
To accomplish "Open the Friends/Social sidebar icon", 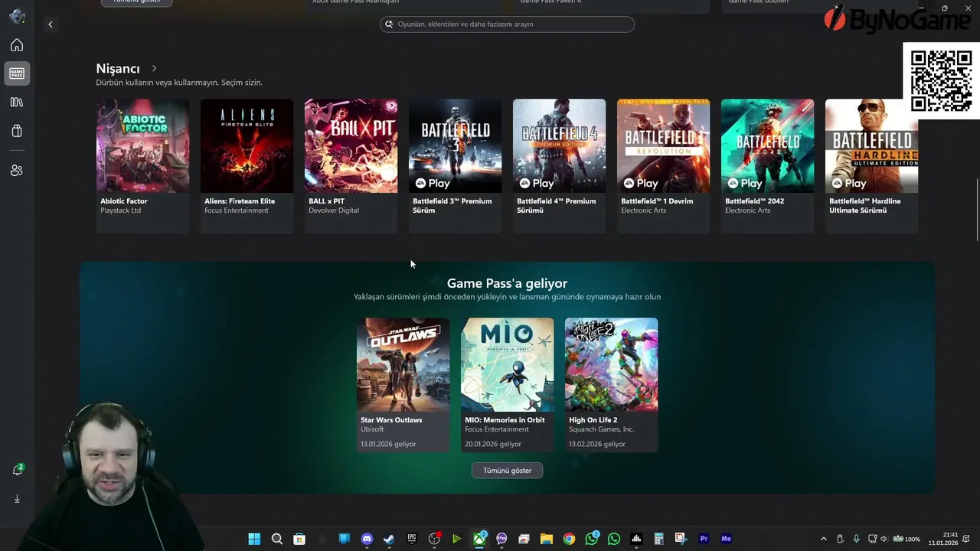I will click(x=17, y=171).
